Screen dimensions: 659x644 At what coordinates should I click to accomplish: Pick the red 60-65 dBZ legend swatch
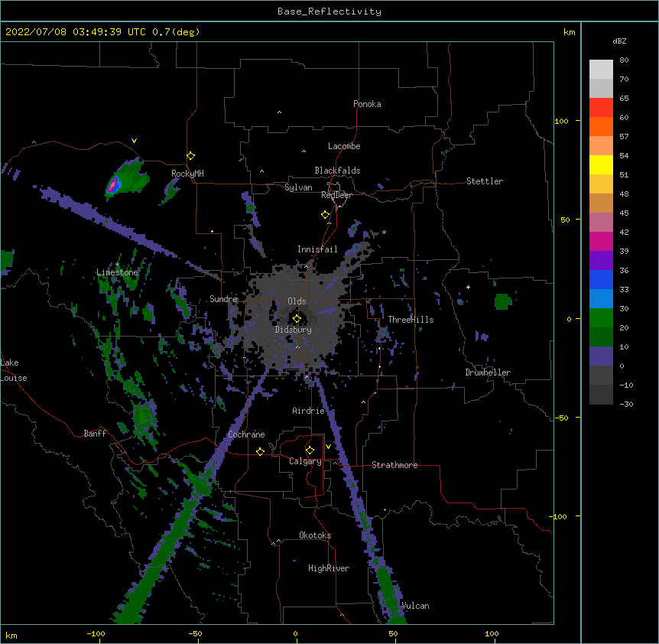[601, 108]
